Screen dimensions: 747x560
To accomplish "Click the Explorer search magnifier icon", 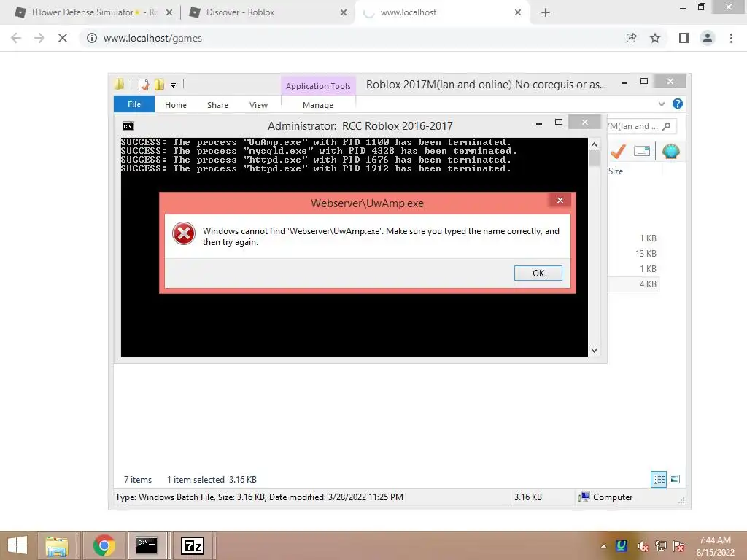I will 667,126.
